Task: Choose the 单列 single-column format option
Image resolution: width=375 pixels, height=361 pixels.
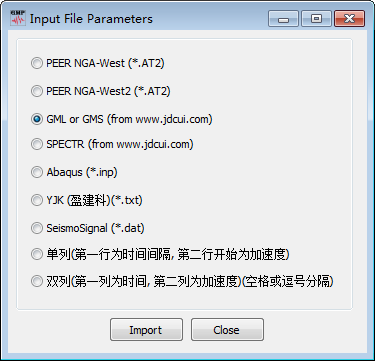Action: 37,254
